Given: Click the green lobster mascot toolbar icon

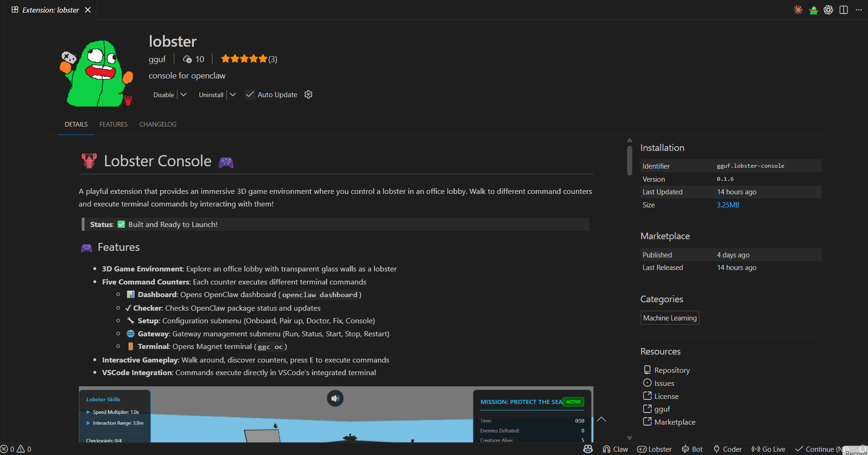Looking at the screenshot, I should coord(813,10).
